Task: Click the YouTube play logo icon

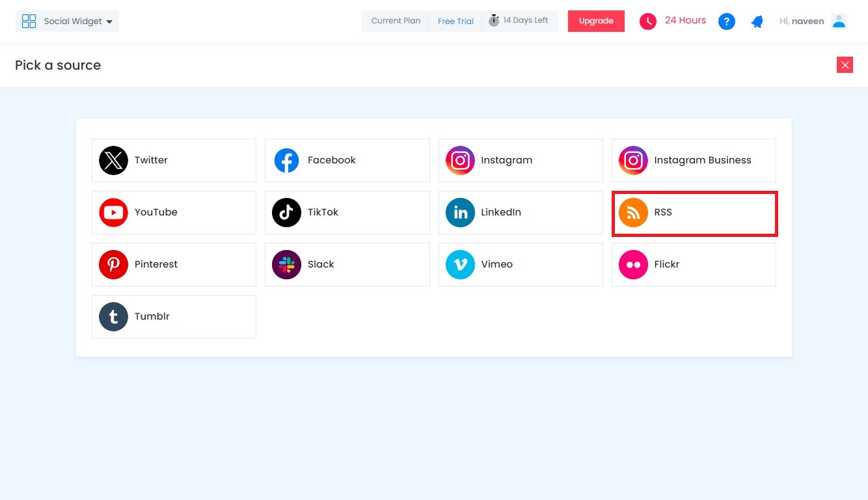Action: [113, 212]
